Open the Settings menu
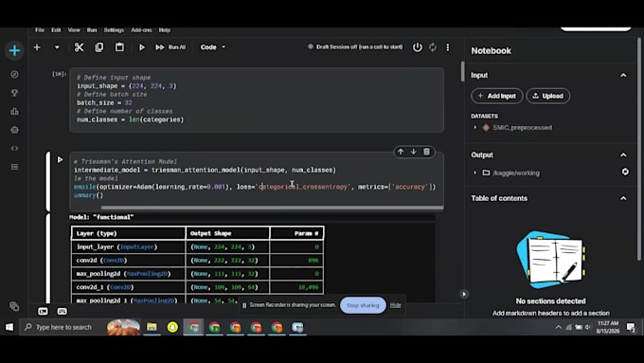 coord(114,30)
